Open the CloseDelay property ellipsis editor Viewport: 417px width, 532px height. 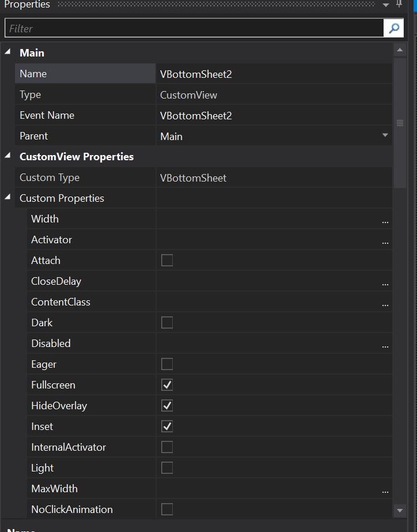coord(385,282)
